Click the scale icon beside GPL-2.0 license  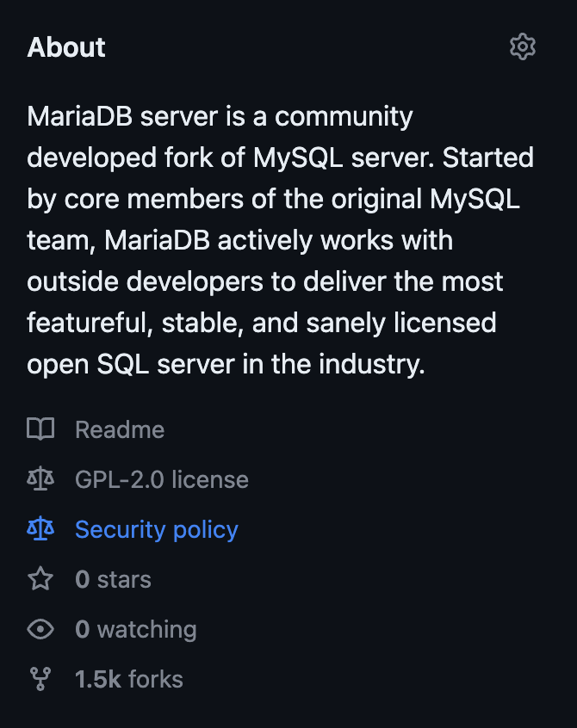tap(40, 478)
